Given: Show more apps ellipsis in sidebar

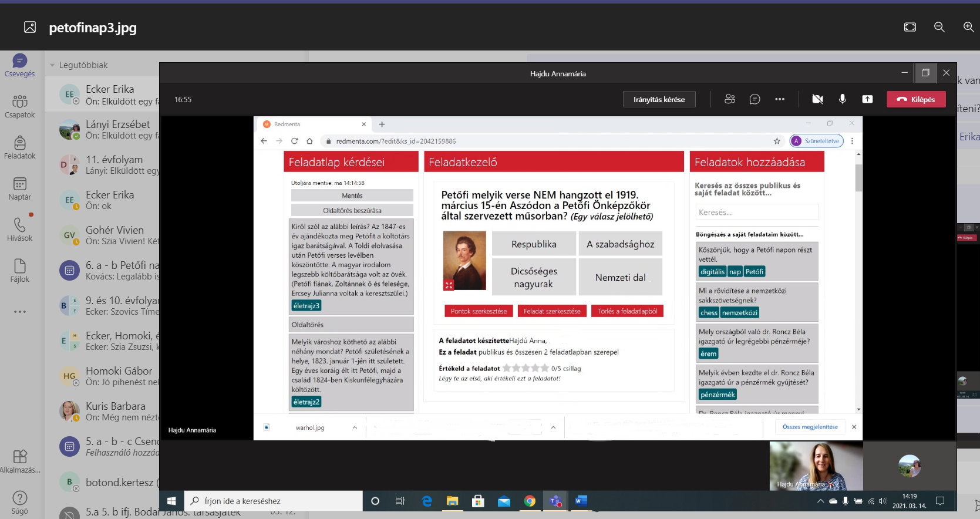Looking at the screenshot, I should [x=19, y=312].
